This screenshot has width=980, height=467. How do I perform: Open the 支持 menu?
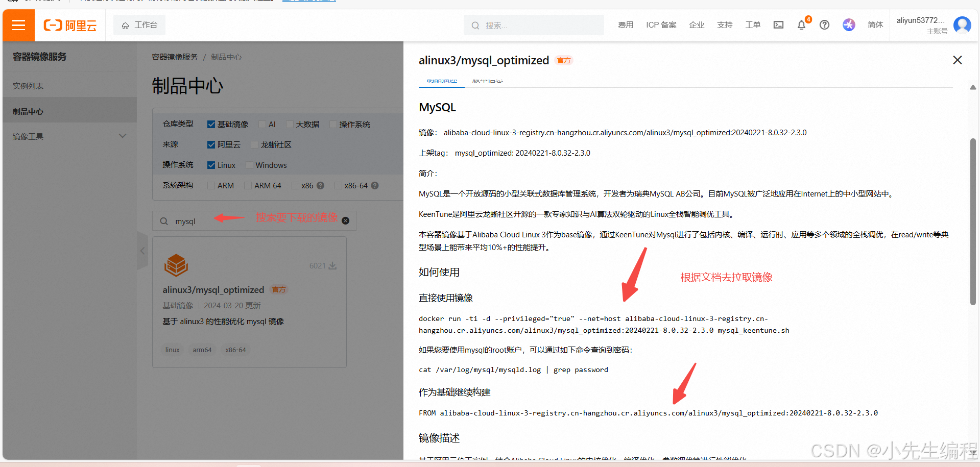(x=725, y=25)
